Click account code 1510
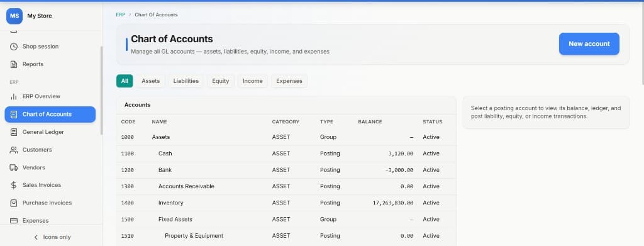Screen dimensions: 644x246 (x=127, y=236)
